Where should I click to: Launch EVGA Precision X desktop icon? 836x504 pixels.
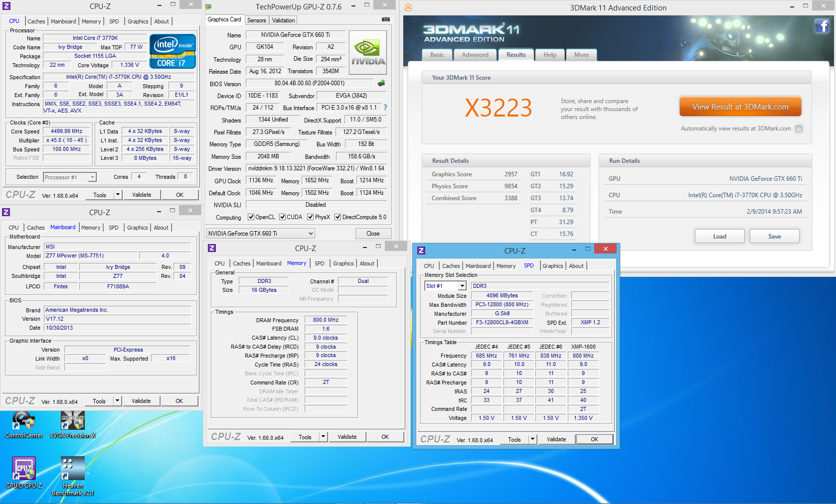(73, 425)
